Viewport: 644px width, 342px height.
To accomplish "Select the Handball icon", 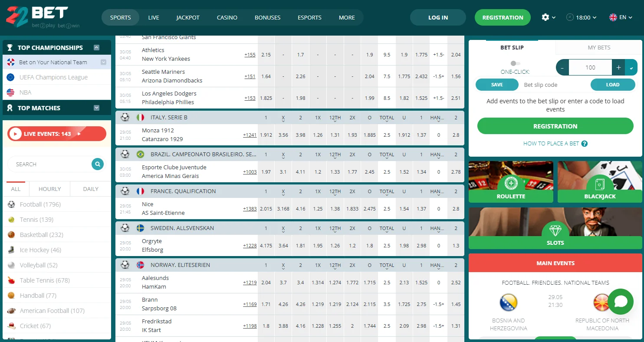I will (x=12, y=296).
